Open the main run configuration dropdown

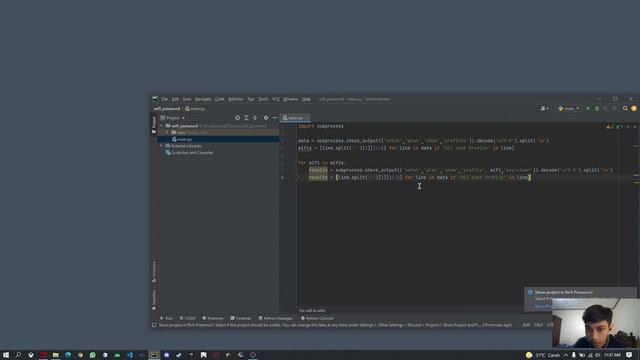(569, 109)
